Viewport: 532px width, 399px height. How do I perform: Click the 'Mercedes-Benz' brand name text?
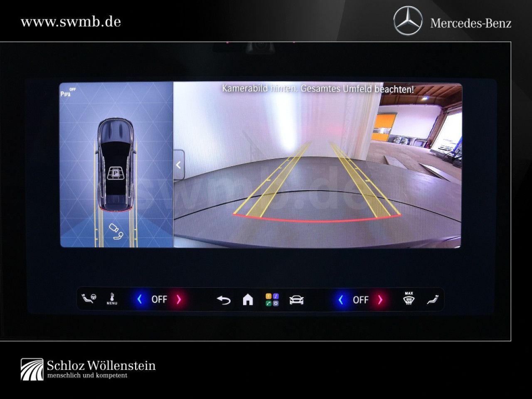[470, 23]
